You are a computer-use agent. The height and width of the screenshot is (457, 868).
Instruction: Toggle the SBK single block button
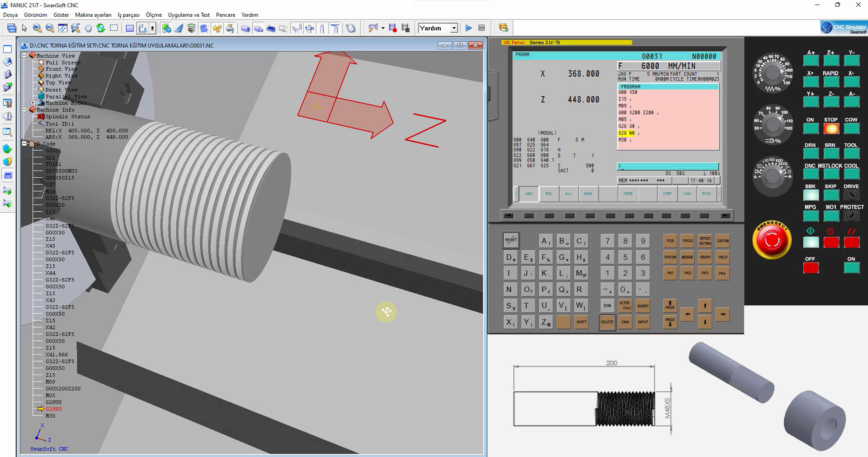point(811,195)
